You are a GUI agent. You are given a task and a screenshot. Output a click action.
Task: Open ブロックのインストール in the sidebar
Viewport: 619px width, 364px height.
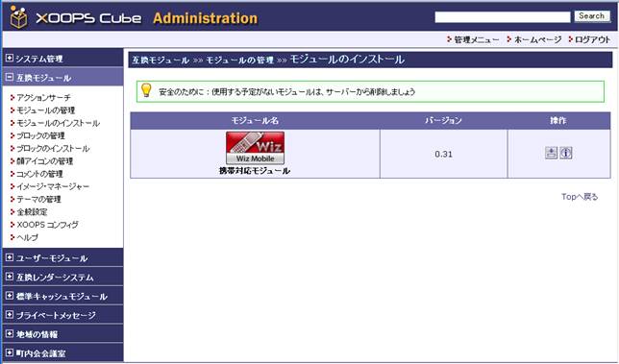(x=53, y=148)
